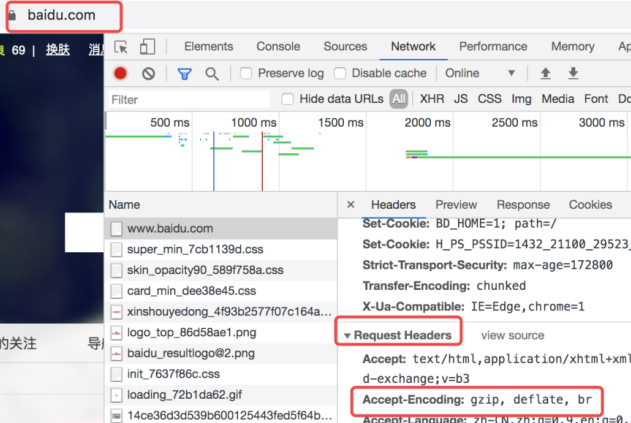Click icon next to logo_top_86d58ae1.png
Screen dimensions: 631x423
click(x=116, y=332)
